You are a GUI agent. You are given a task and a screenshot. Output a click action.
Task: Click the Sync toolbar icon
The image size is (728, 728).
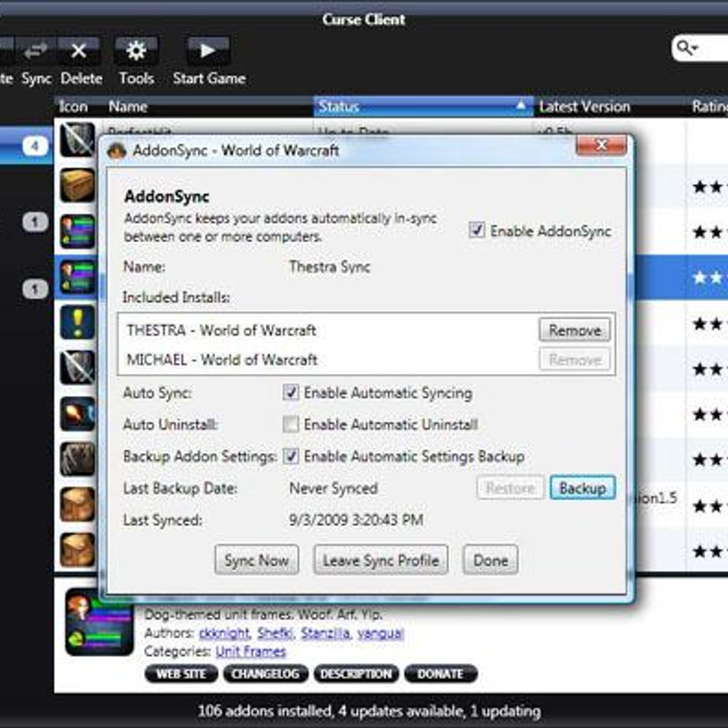[x=35, y=51]
